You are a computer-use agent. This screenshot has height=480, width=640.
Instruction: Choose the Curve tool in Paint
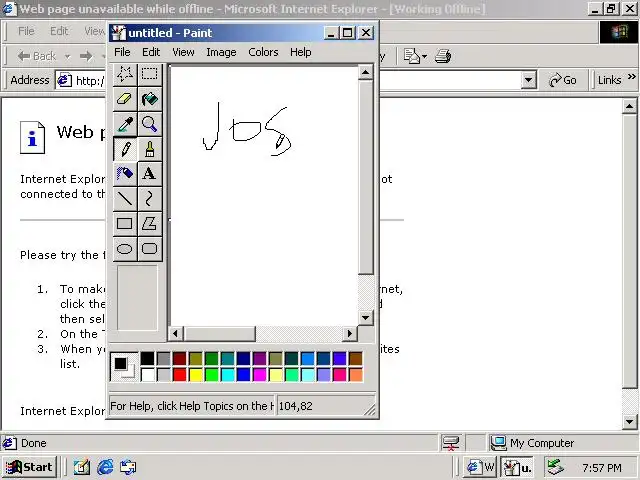point(149,199)
